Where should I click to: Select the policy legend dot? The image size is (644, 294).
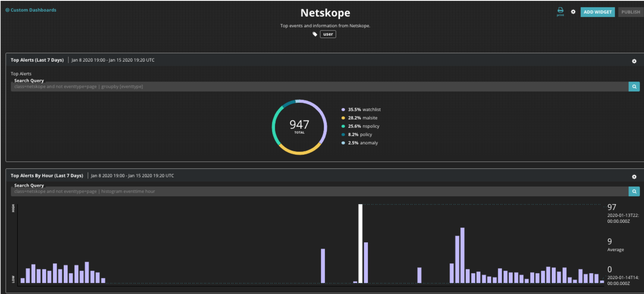(343, 135)
